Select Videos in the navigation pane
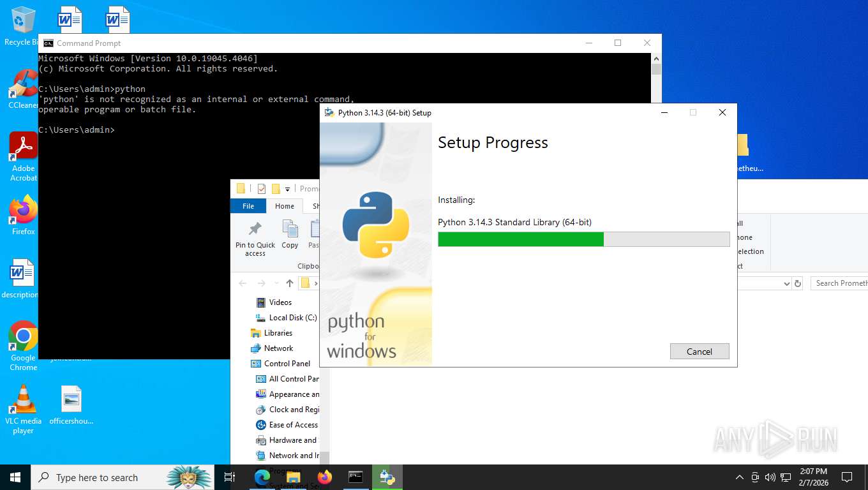The image size is (868, 490). [x=280, y=302]
